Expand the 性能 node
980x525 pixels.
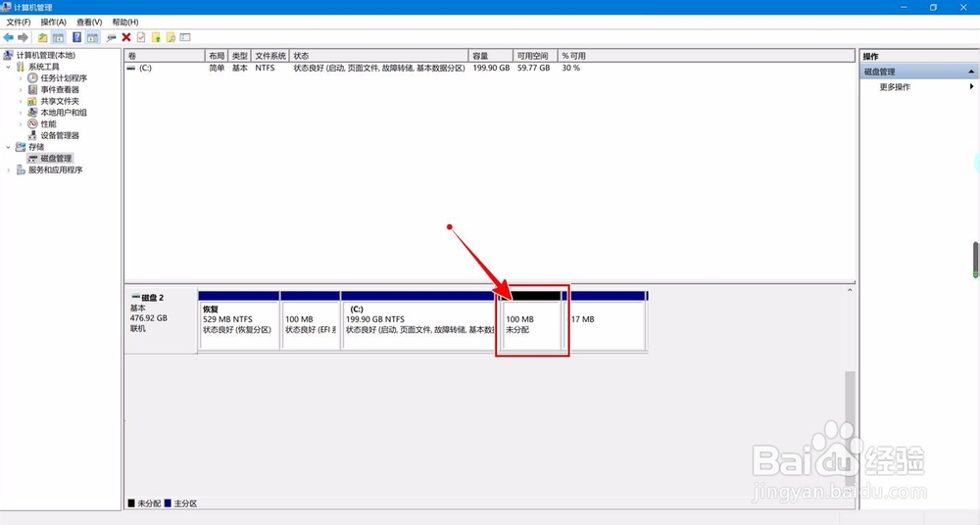pos(20,123)
